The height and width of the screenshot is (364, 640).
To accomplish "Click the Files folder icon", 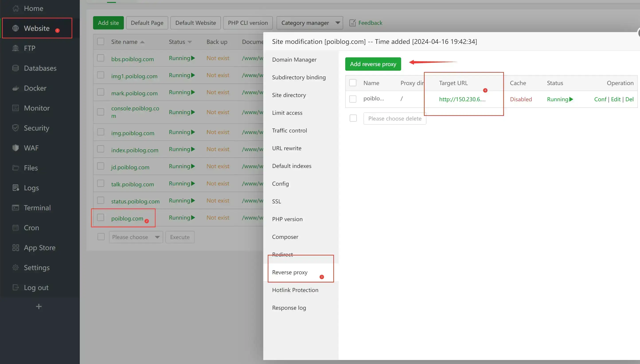I will 16,168.
